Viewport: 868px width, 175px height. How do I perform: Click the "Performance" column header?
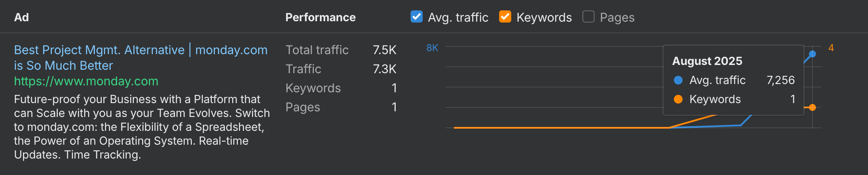pyautogui.click(x=320, y=17)
